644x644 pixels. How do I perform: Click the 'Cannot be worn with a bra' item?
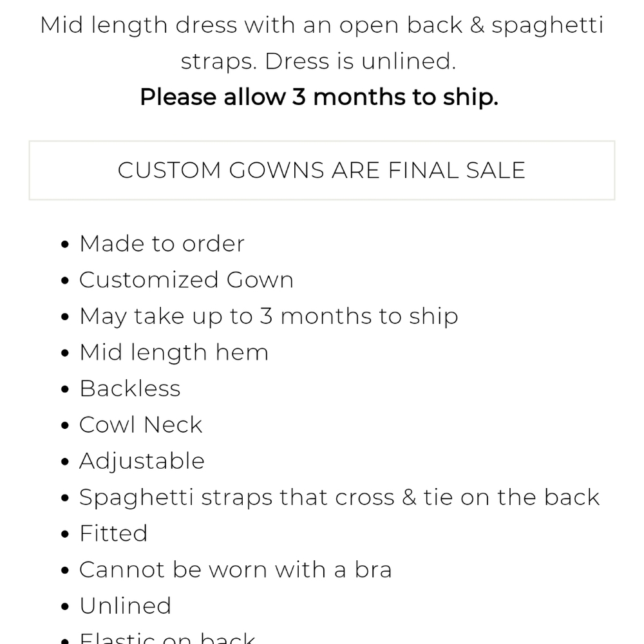(x=235, y=569)
